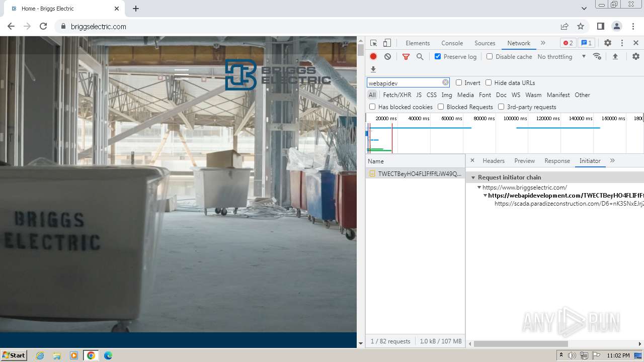Screen dimensions: 644x362
Task: Switch to Sources panel
Action: pos(485,43)
